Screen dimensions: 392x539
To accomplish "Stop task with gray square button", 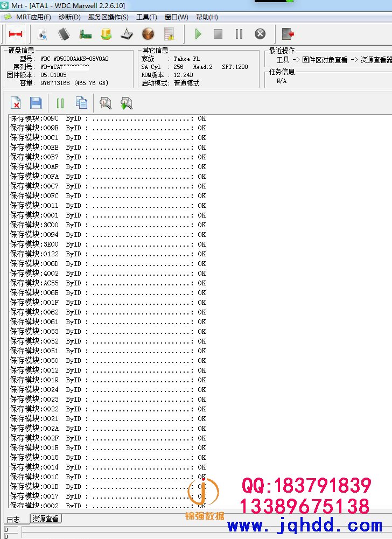I will [218, 34].
